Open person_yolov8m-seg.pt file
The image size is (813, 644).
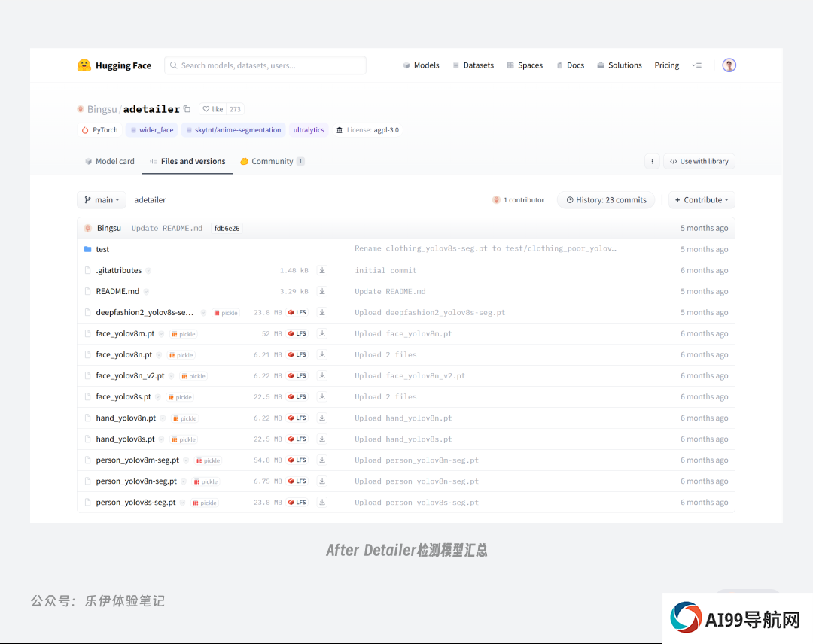tap(138, 460)
